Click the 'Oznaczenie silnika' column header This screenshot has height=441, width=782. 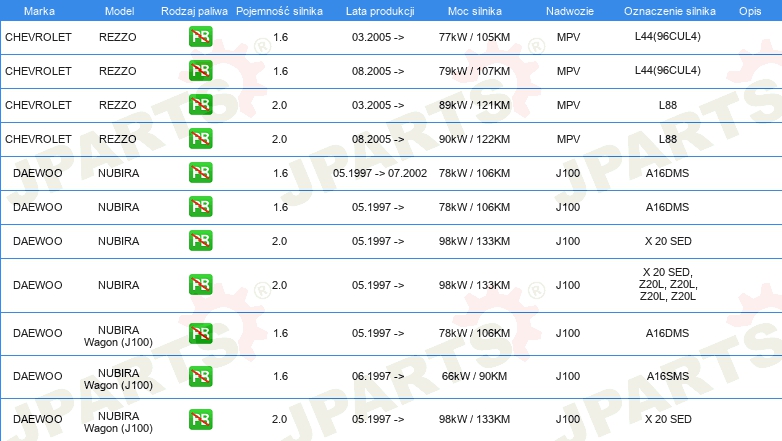[670, 11]
